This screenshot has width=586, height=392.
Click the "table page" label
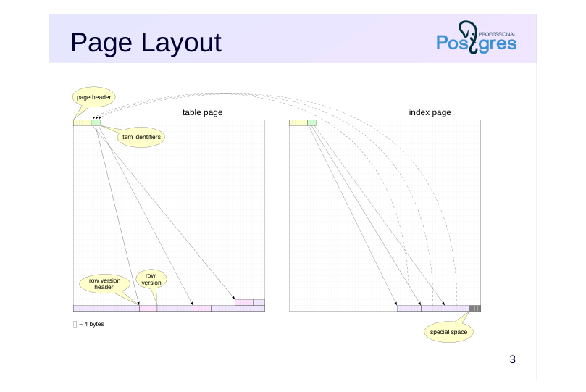point(202,112)
